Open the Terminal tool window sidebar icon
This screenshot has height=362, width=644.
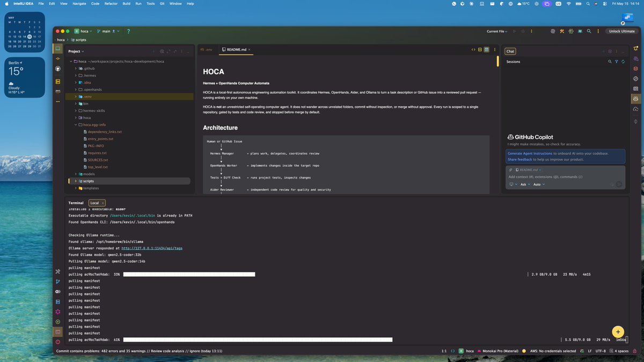(58, 331)
